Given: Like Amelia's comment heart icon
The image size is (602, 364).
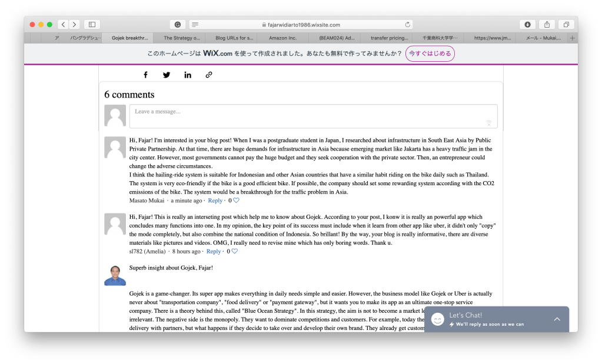Looking at the screenshot, I should coord(234,251).
